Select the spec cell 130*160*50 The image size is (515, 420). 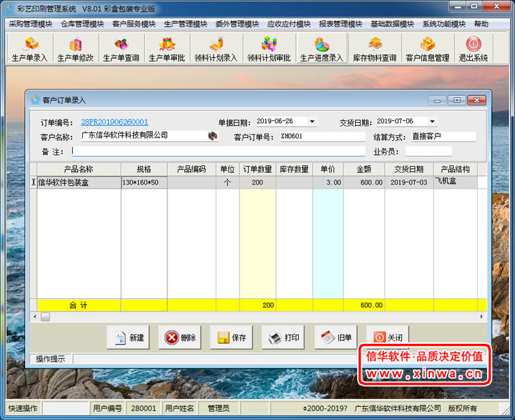pyautogui.click(x=144, y=182)
